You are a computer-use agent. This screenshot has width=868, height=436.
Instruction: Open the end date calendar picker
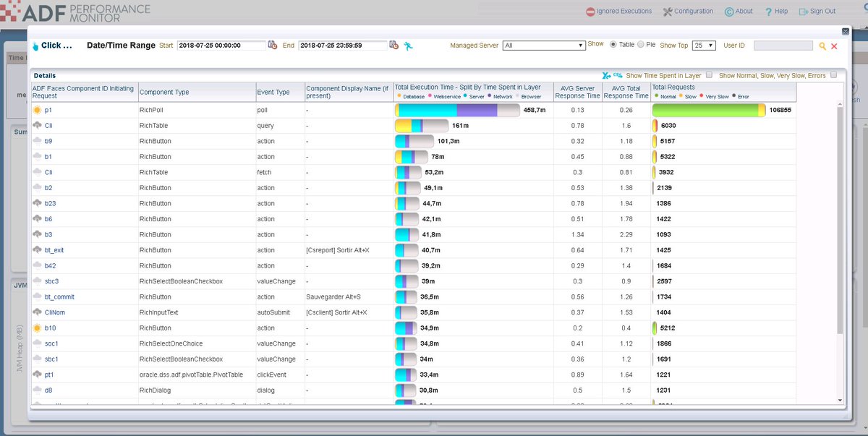394,45
